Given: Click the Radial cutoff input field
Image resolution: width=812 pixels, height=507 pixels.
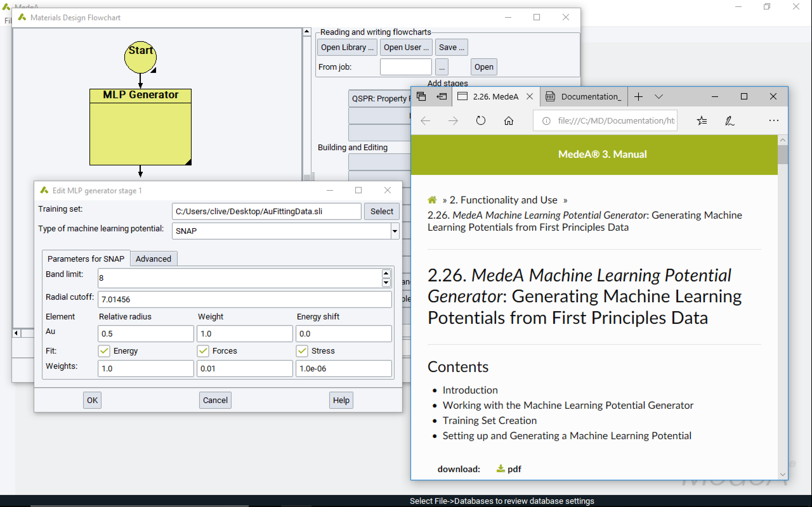Looking at the screenshot, I should point(244,299).
